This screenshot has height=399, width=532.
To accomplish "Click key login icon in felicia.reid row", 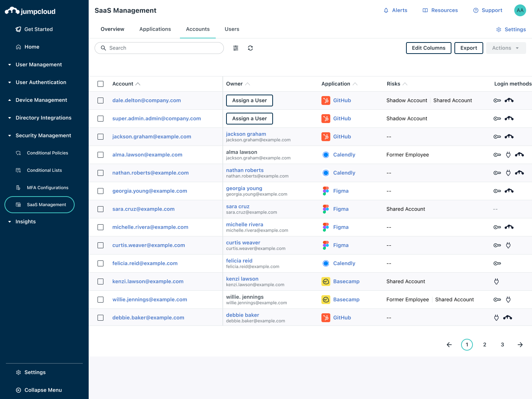I will point(497,263).
